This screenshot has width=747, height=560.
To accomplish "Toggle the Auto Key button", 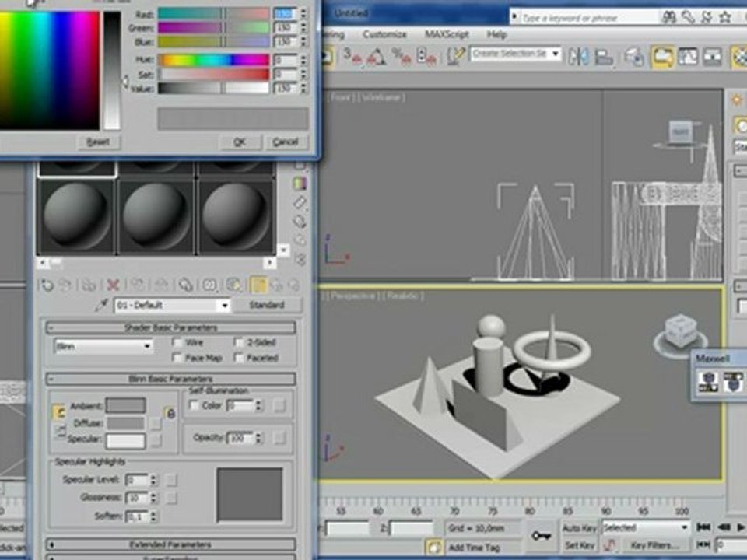I will point(579,527).
